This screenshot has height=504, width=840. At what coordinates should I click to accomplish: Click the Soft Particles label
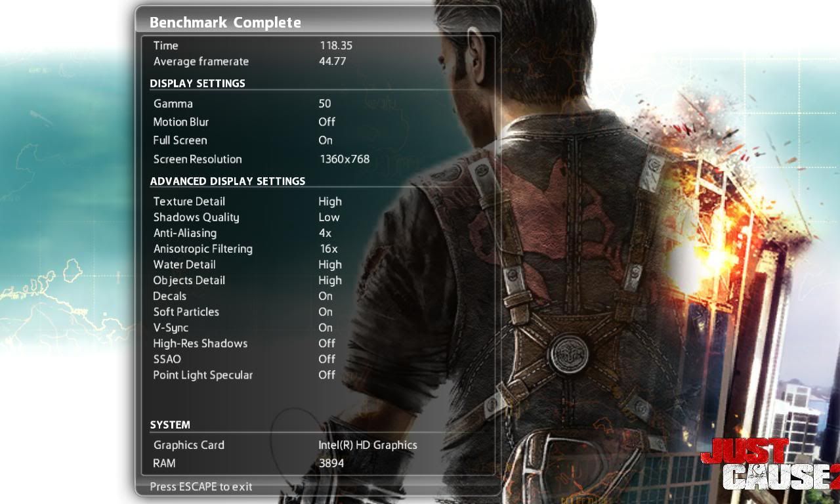[x=186, y=312]
